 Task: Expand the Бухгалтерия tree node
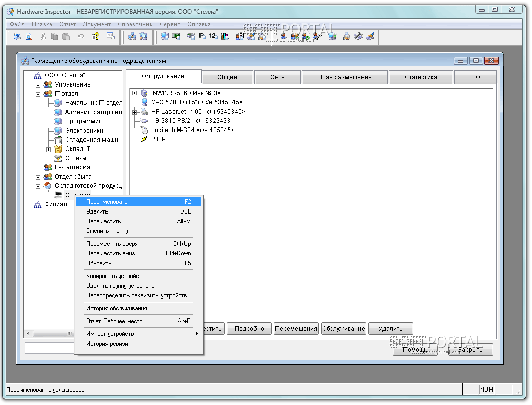(x=38, y=168)
